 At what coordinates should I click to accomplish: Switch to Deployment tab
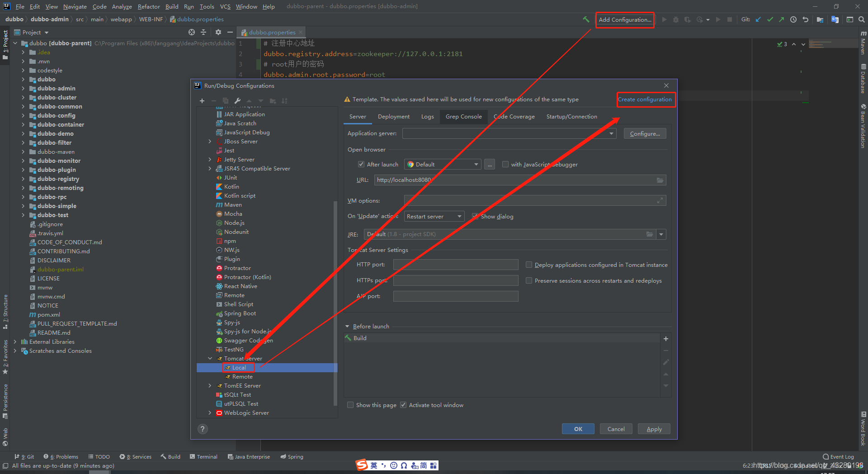click(x=394, y=117)
